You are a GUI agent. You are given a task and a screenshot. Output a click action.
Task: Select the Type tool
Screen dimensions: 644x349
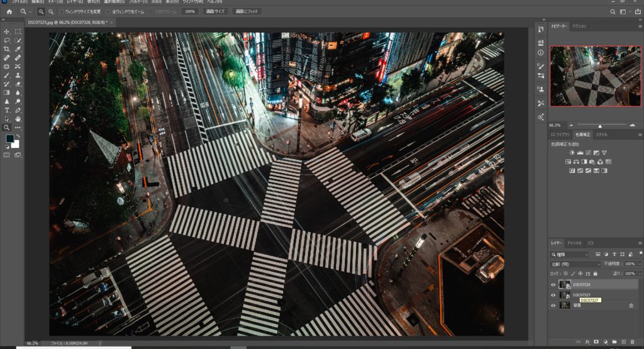pyautogui.click(x=6, y=110)
